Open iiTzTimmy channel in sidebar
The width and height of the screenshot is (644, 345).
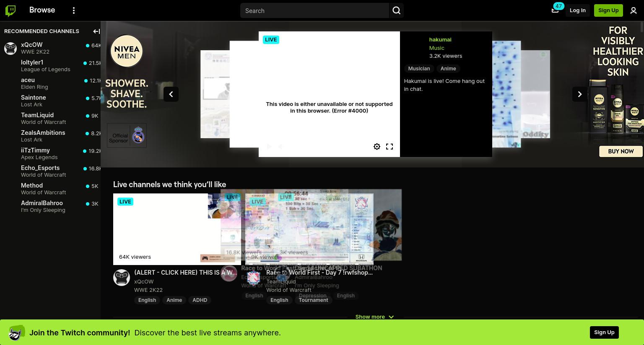coord(50,154)
